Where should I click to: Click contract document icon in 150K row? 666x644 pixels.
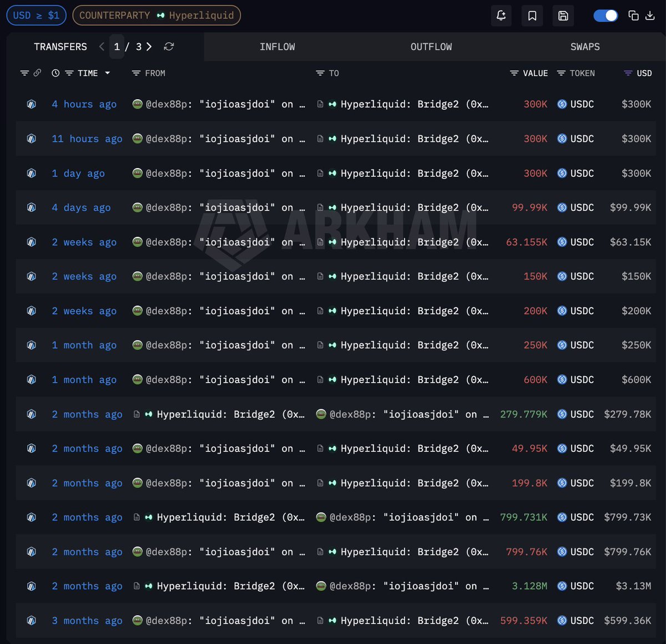pyautogui.click(x=320, y=276)
